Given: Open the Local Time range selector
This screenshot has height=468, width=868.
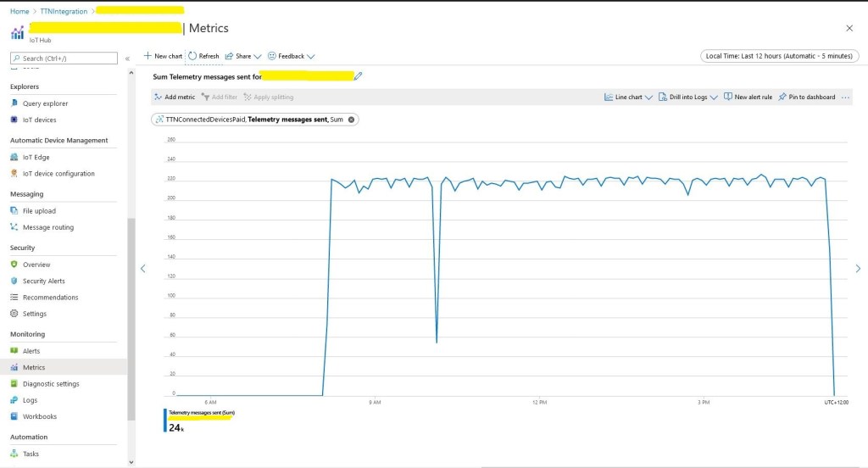Looking at the screenshot, I should 780,56.
